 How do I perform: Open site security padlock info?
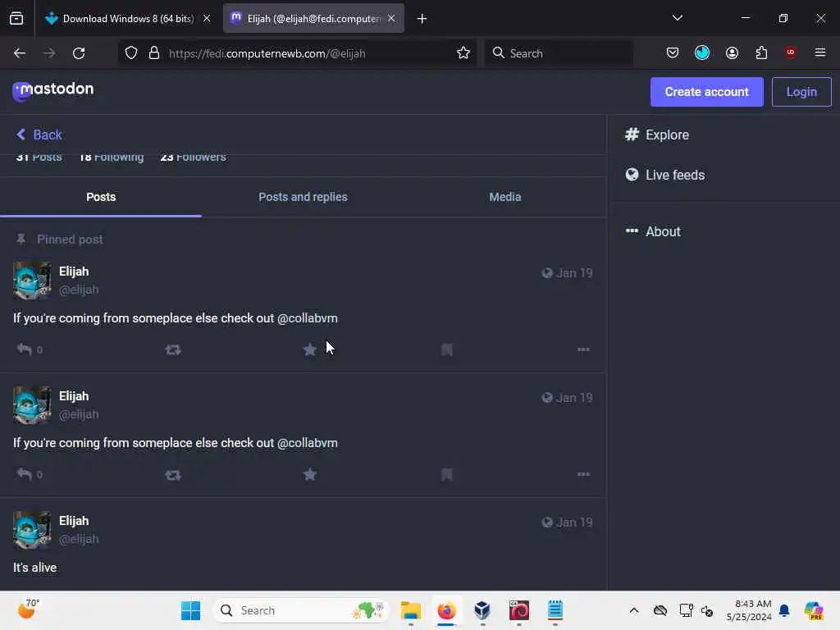(x=154, y=53)
